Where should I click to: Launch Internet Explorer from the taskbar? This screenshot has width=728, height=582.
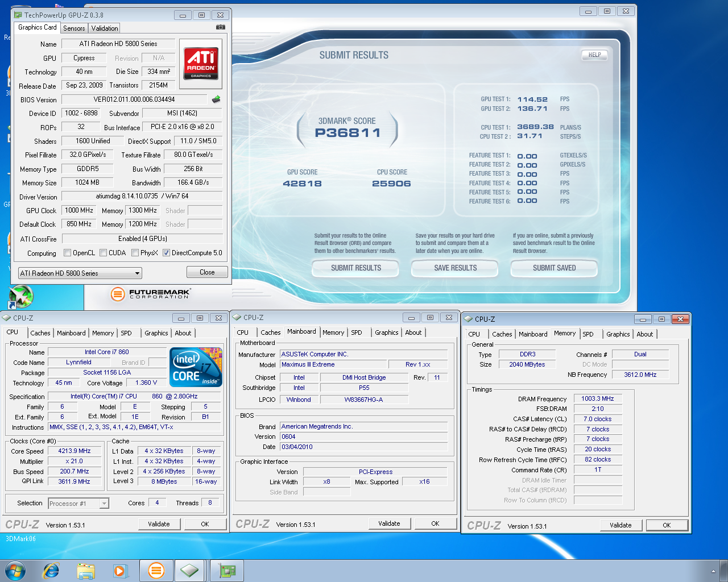pos(51,571)
